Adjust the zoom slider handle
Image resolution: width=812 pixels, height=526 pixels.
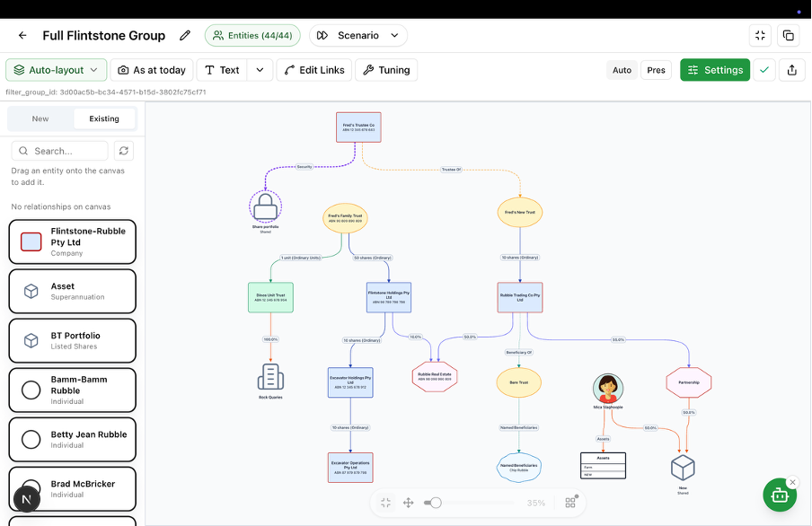pyautogui.click(x=436, y=503)
